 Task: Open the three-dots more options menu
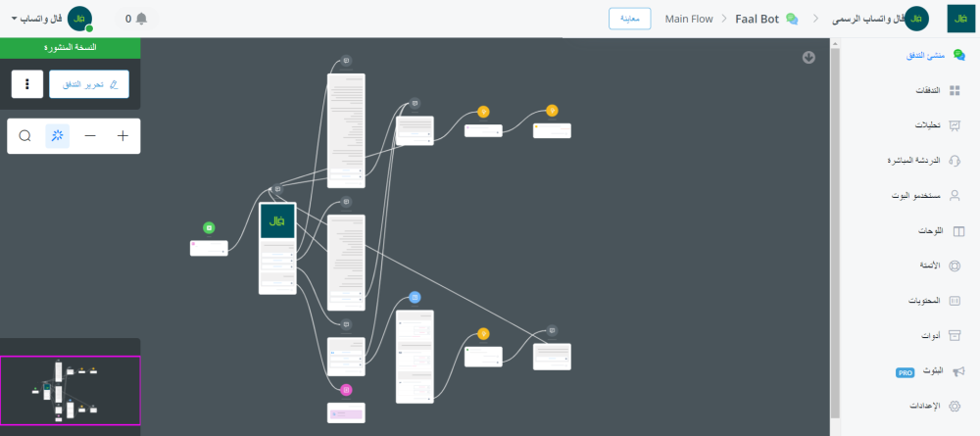(x=25, y=84)
